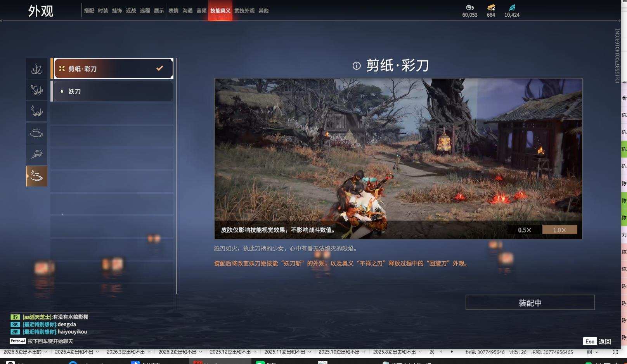Click the 均值: 3077495646 status value

click(x=485, y=352)
